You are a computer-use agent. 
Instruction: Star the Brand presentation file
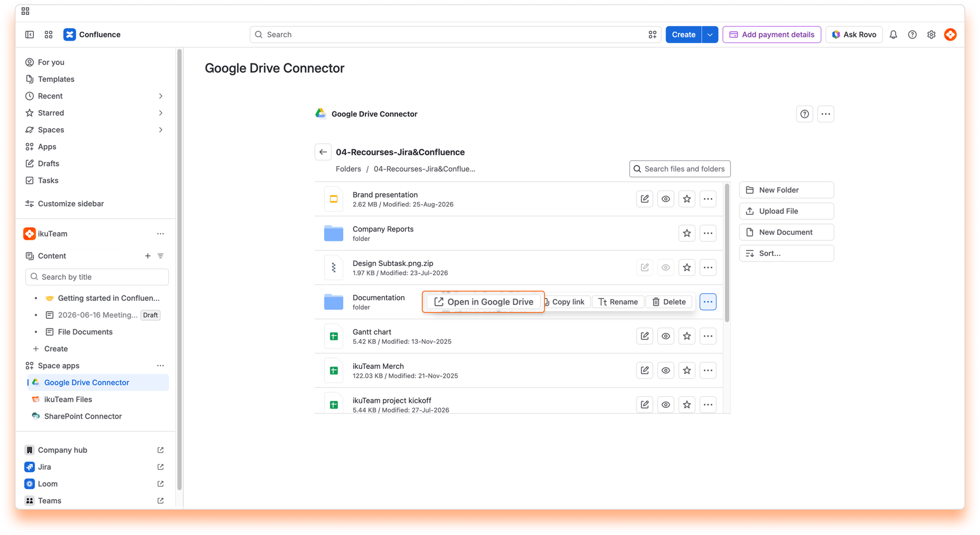click(x=687, y=199)
